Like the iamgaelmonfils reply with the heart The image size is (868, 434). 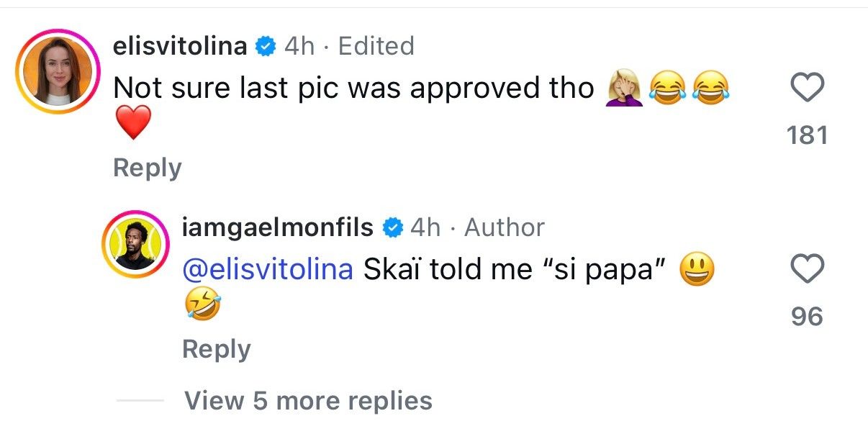point(808,270)
